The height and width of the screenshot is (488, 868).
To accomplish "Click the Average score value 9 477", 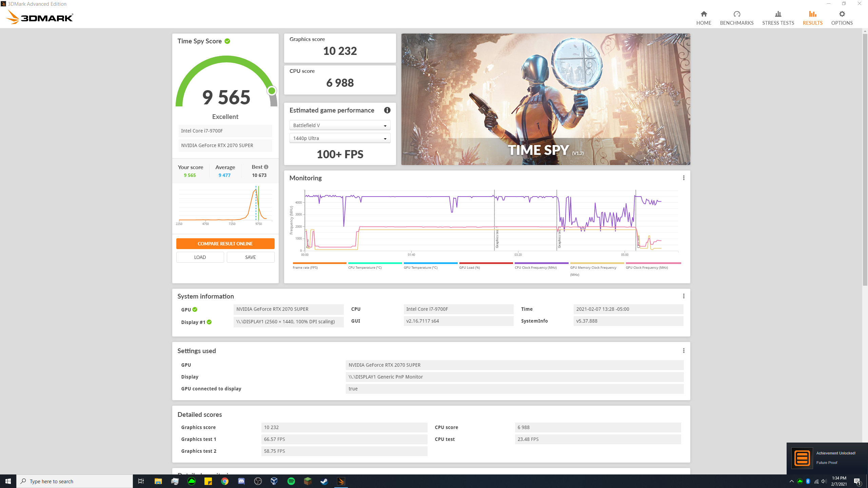I will click(224, 175).
